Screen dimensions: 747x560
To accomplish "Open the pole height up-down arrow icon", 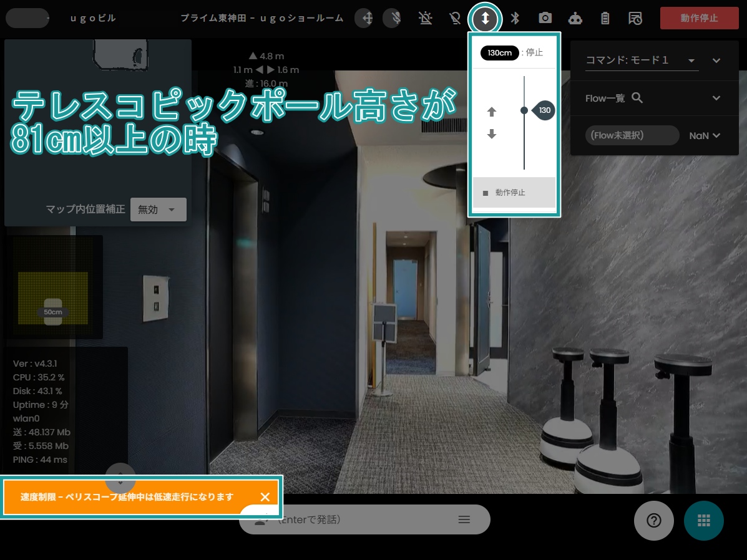I will tap(485, 19).
